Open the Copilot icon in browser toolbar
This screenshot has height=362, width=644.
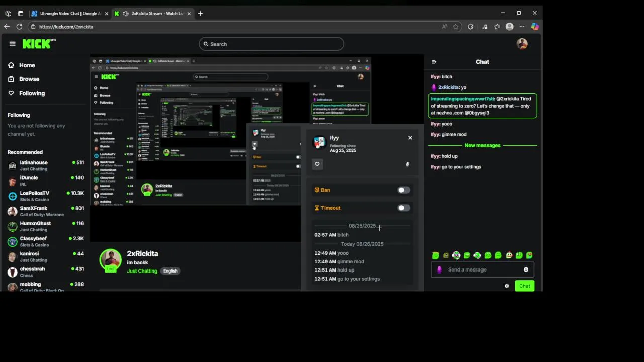535,27
